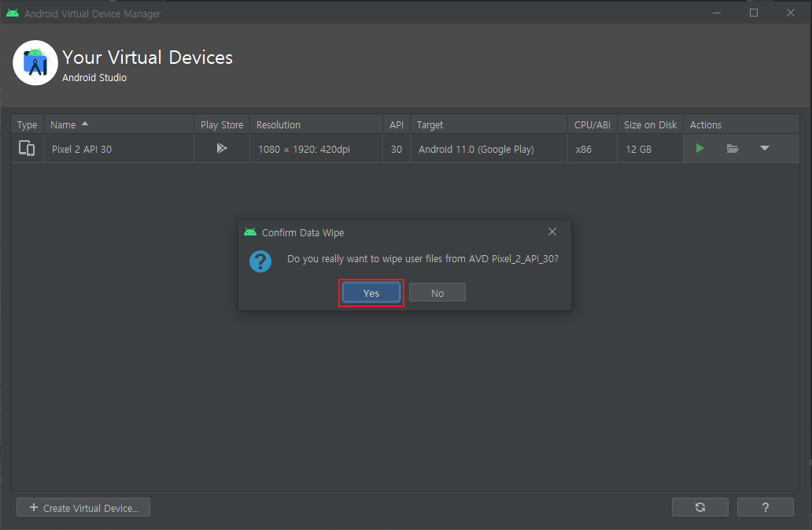Refresh the virtual device list
The image size is (812, 530).
[700, 507]
